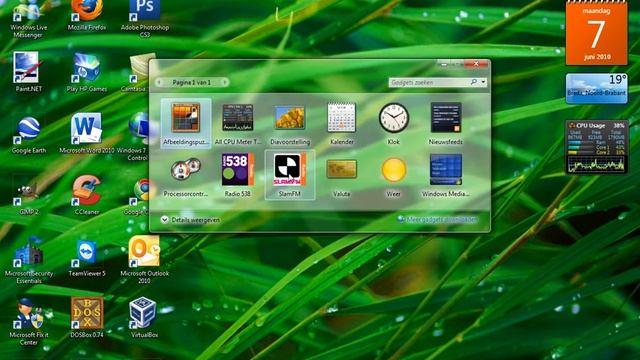Screen dimensions: 640x360
Task: Select the Processorcontrole gadget
Action: 186,176
